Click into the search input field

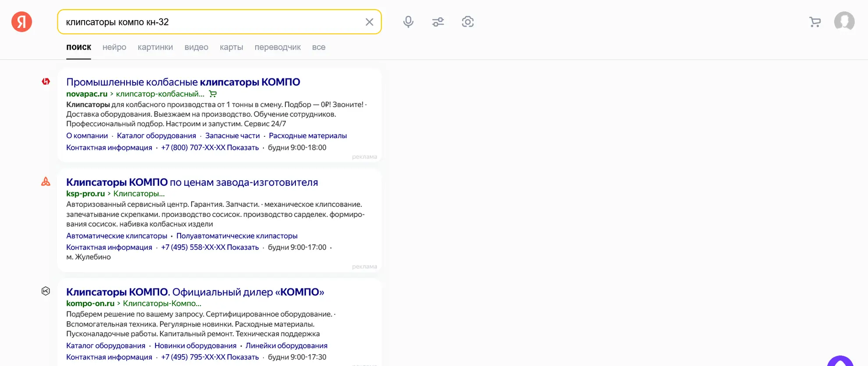click(210, 22)
